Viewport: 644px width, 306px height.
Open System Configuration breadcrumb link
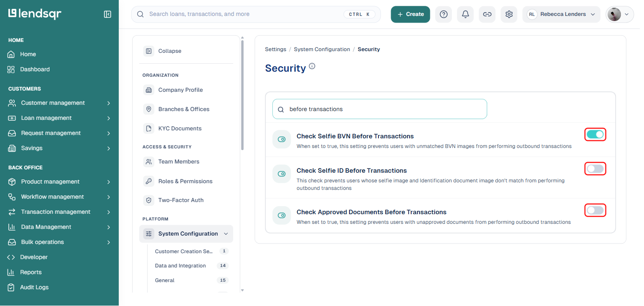322,49
